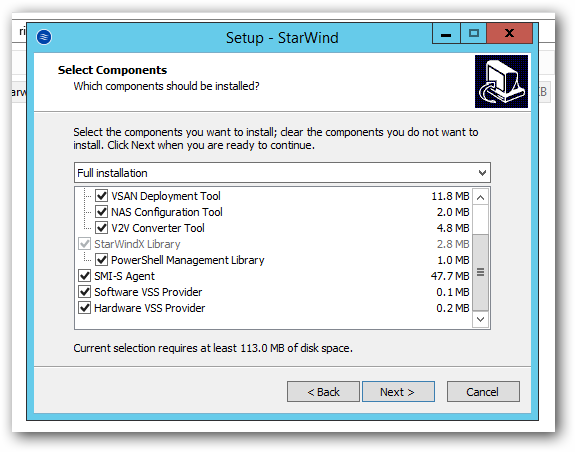Click the 'Select Components' heading
The image size is (575, 452).
pos(112,70)
